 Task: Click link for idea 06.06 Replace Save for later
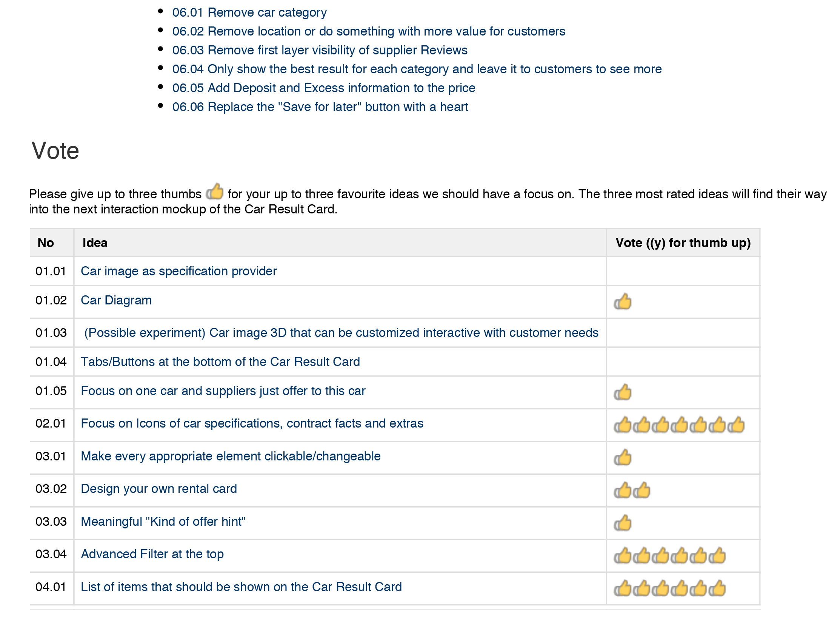320,107
